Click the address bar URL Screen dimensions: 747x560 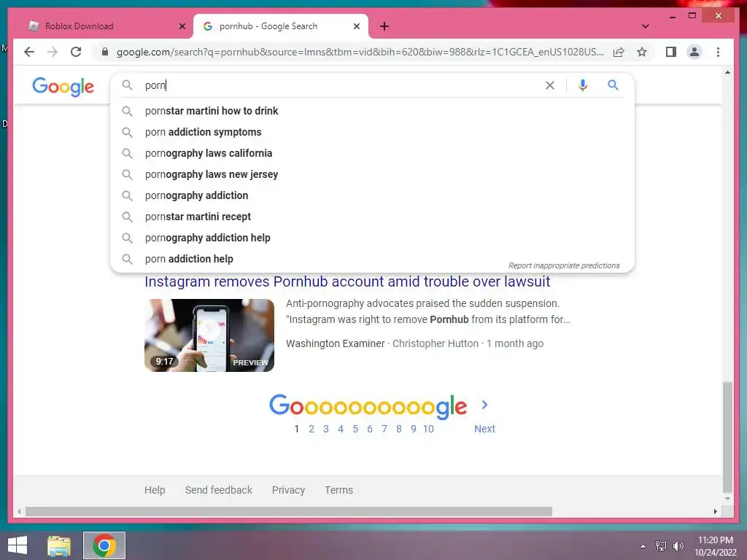pos(360,52)
